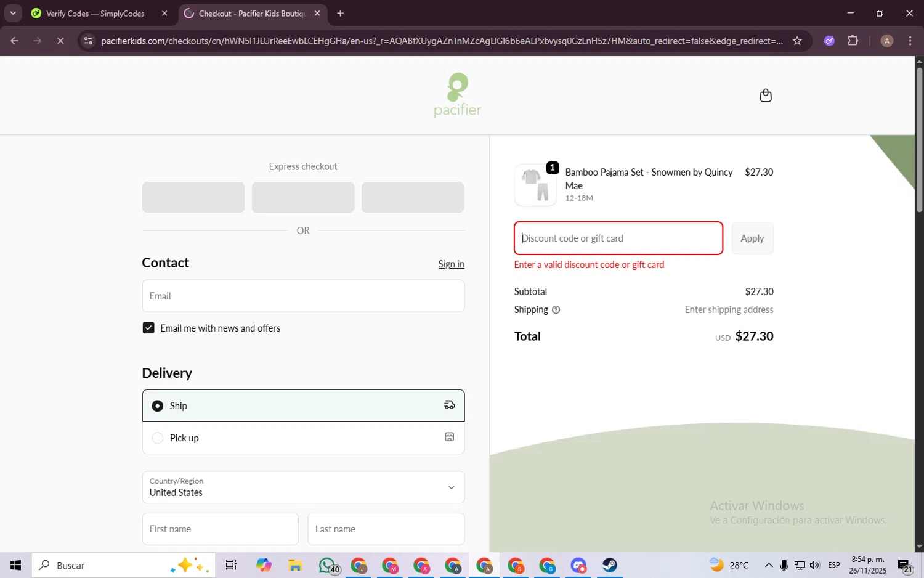Open the taskbar clock and date
This screenshot has height=578, width=924.
[x=867, y=565]
